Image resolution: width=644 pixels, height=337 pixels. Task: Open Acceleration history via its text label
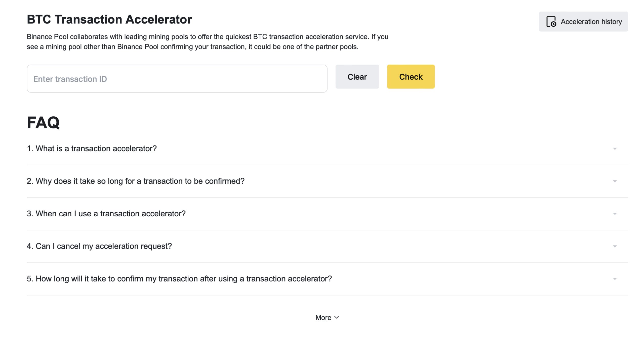coord(591,22)
